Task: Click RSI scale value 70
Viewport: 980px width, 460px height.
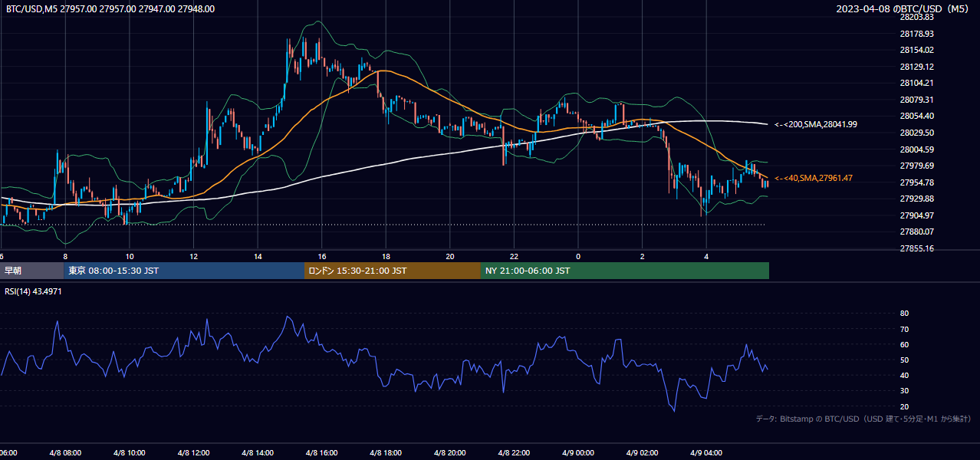Action: (904, 329)
